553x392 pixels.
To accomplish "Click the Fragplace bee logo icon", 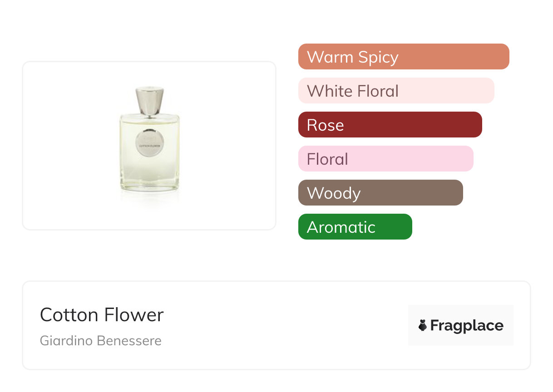I will point(423,325).
